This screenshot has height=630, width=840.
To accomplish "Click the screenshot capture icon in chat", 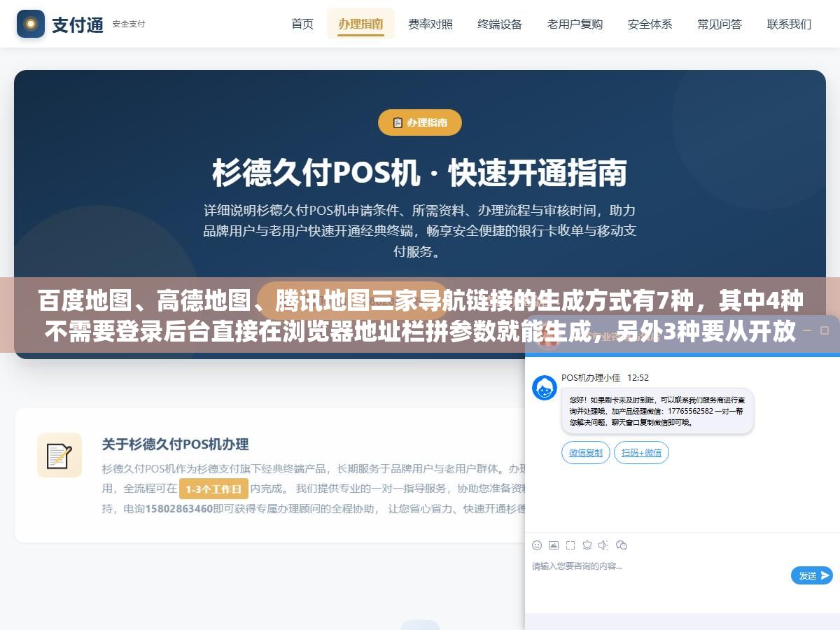I will [570, 545].
